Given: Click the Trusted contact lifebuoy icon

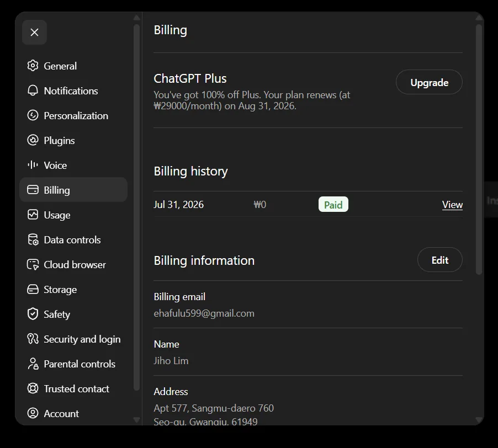Looking at the screenshot, I should pyautogui.click(x=33, y=388).
